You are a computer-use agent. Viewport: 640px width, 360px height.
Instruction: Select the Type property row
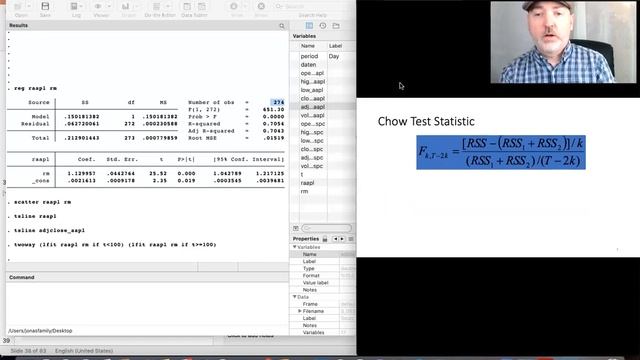(322, 269)
